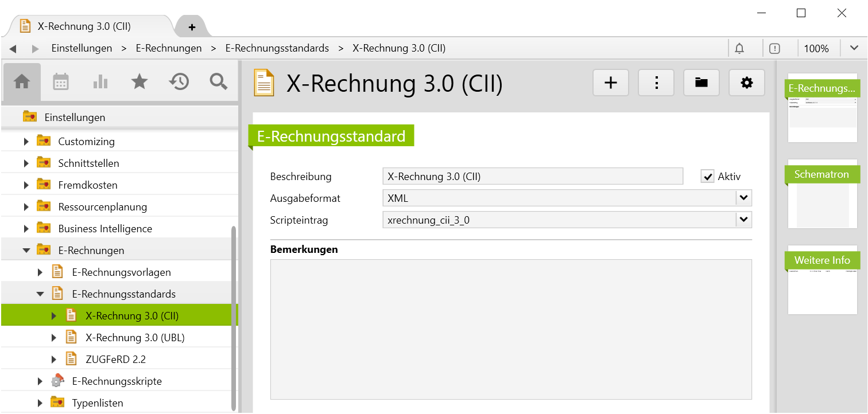Collapse the E-Rechnungen tree node
The width and height of the screenshot is (868, 414).
click(26, 251)
